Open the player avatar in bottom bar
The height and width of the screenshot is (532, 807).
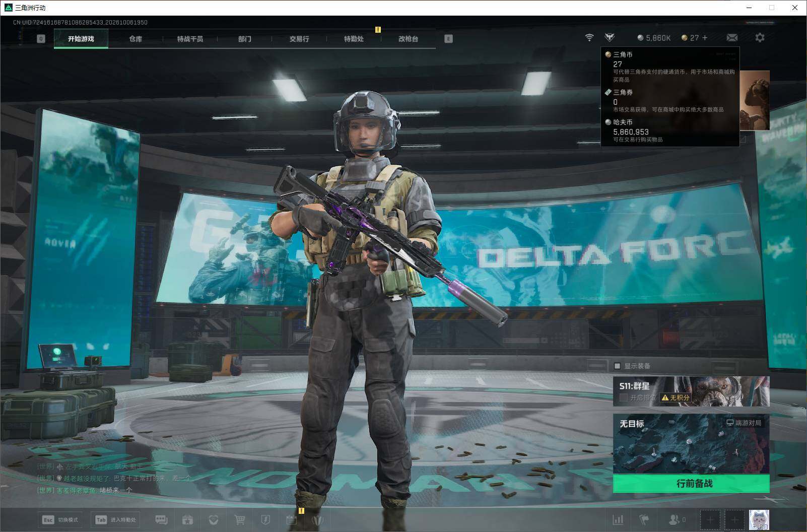click(759, 519)
